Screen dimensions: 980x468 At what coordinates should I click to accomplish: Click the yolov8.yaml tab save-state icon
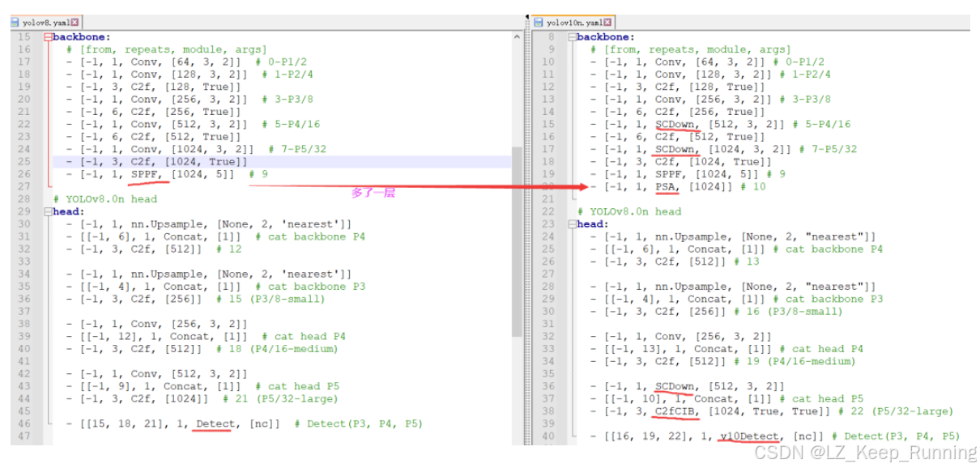[16, 23]
